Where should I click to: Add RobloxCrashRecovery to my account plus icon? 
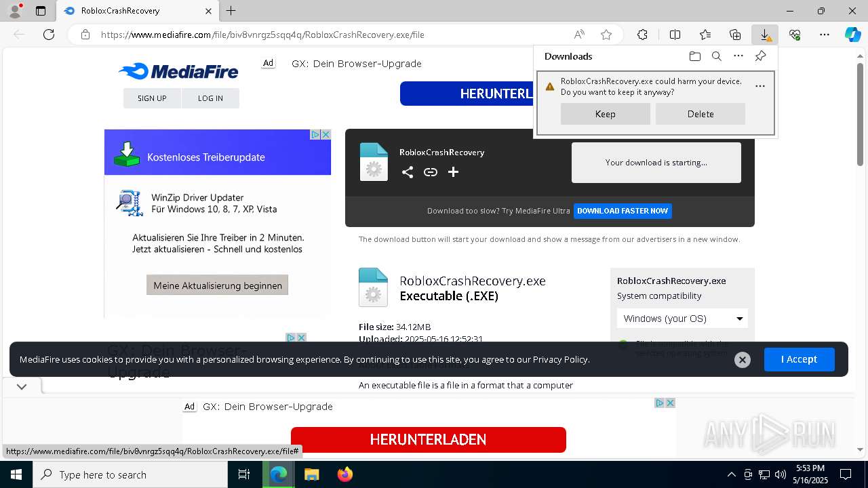pos(454,172)
